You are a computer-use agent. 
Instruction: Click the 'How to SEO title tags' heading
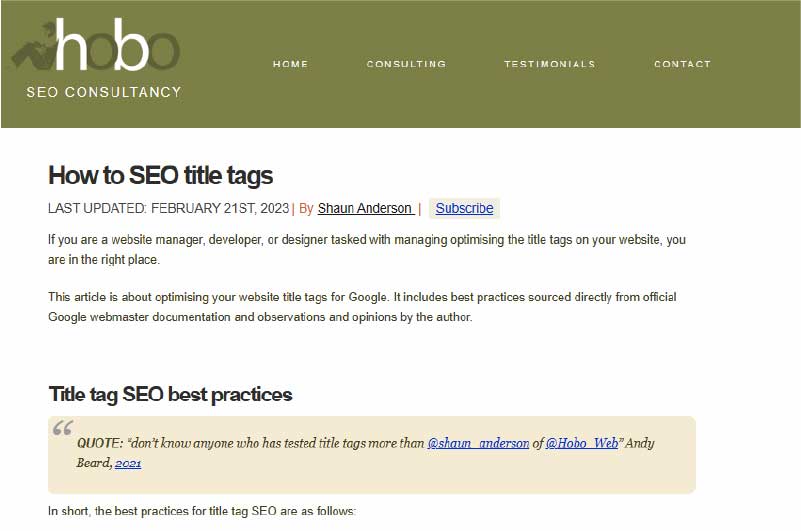tap(160, 175)
